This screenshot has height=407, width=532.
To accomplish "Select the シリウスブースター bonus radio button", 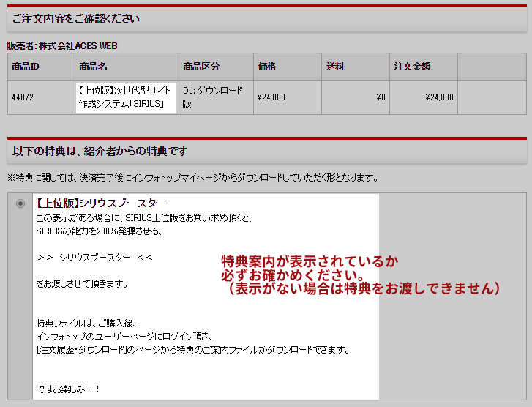I will coord(20,203).
